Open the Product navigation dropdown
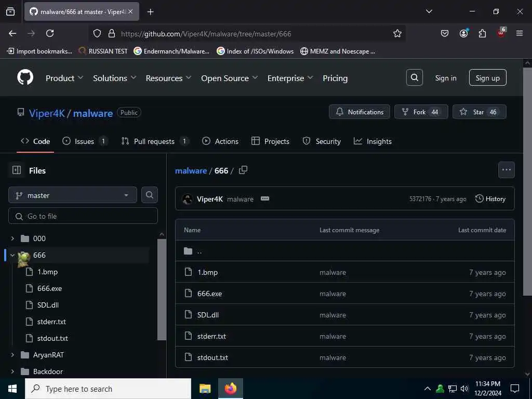Screen dimensions: 532x399 point(64,78)
